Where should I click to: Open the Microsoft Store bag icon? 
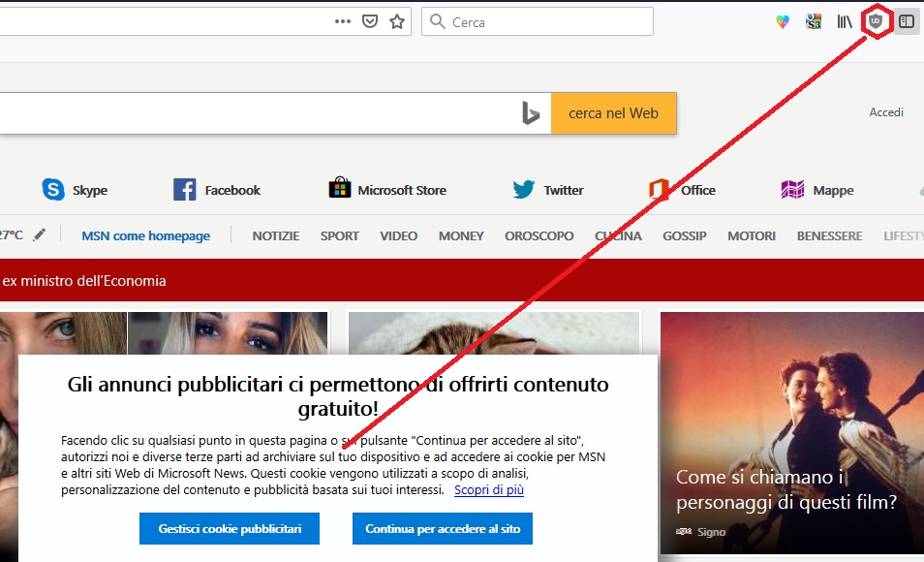tap(339, 188)
